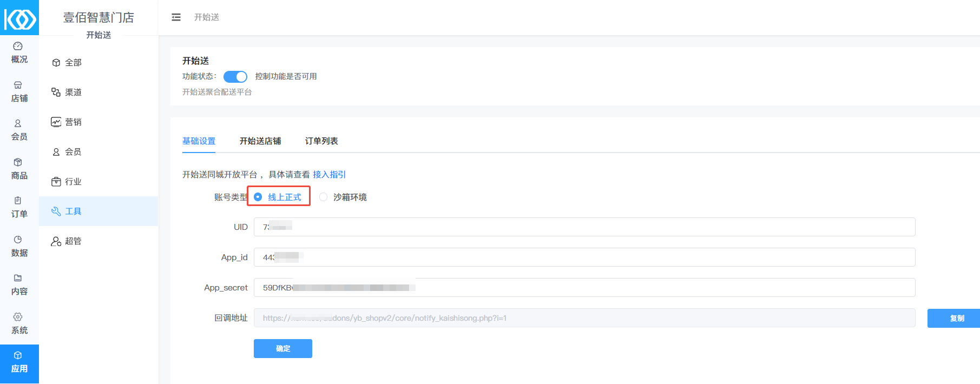980x384 pixels.
Task: Click the 概况 overview dashboard icon
Action: coord(18,47)
